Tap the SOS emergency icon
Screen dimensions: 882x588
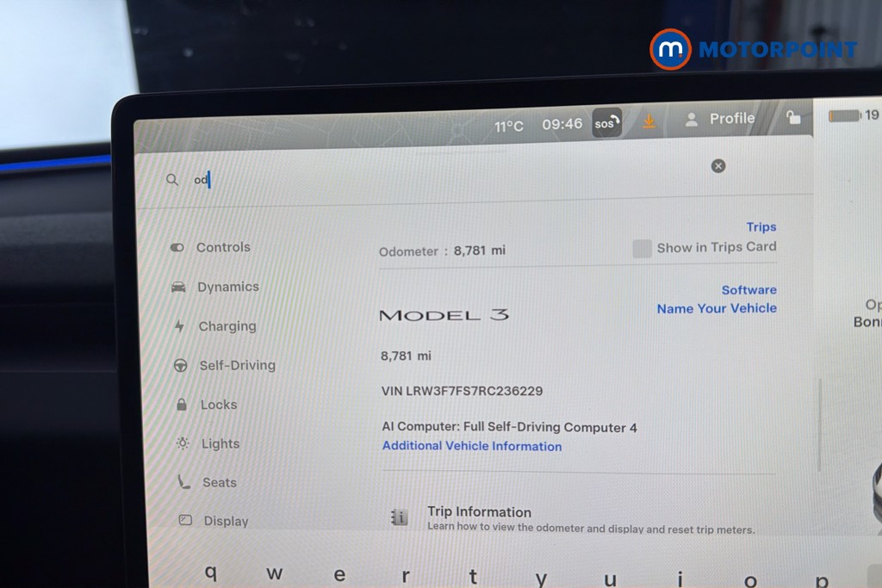click(606, 123)
